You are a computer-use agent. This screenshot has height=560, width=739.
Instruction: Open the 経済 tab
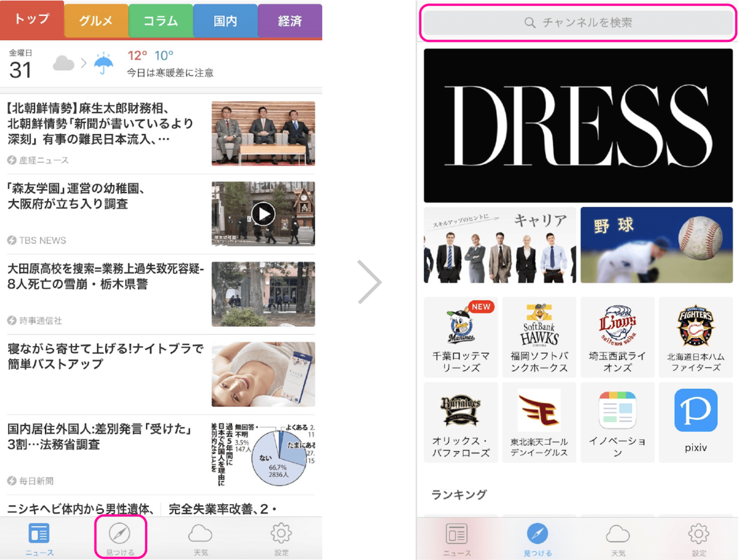click(290, 22)
